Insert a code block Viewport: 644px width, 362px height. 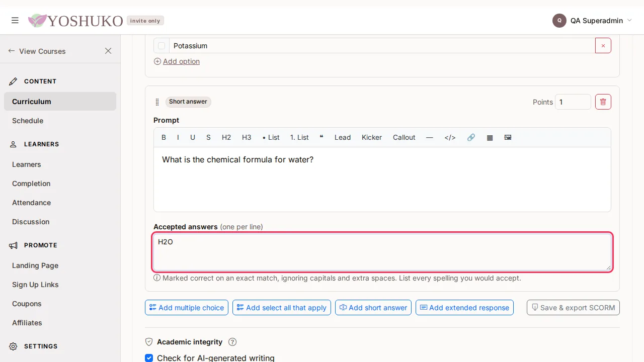click(450, 137)
